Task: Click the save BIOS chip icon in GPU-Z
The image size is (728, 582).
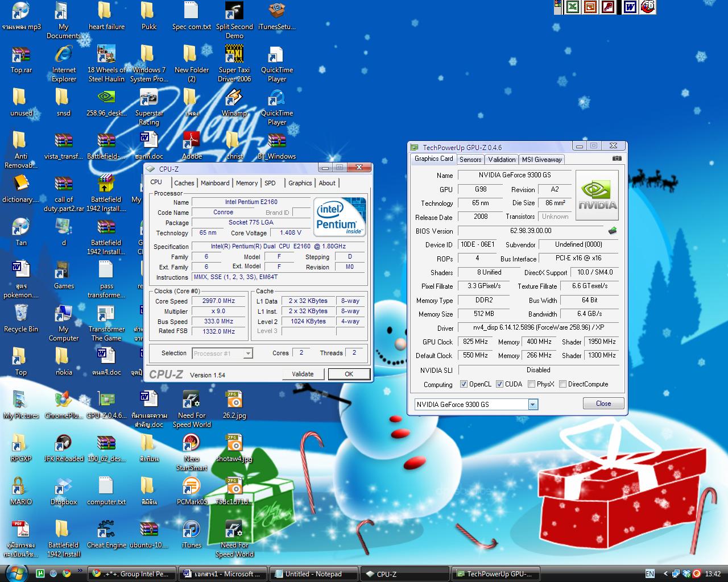Action: (613, 231)
